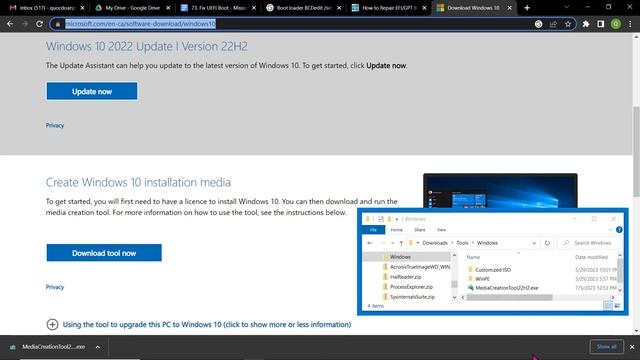Switch Explorer to details view icon

[608, 306]
